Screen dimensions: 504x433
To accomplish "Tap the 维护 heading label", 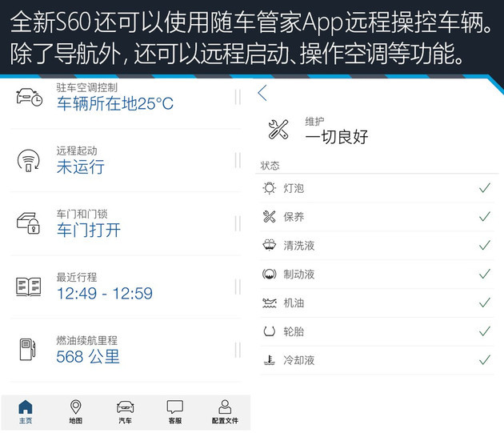I will coord(314,122).
